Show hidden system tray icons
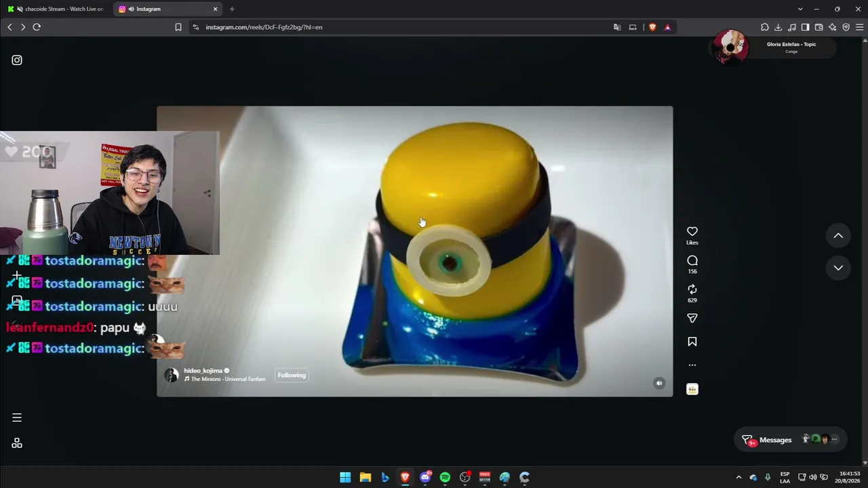This screenshot has height=488, width=868. coord(738,477)
